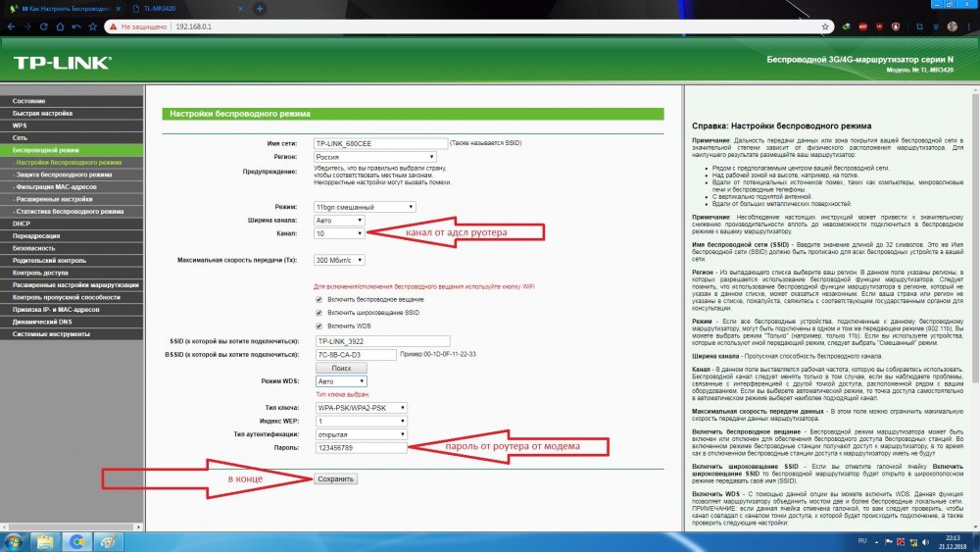Click the Пароль input field
Image resolution: width=980 pixels, height=552 pixels.
click(360, 447)
